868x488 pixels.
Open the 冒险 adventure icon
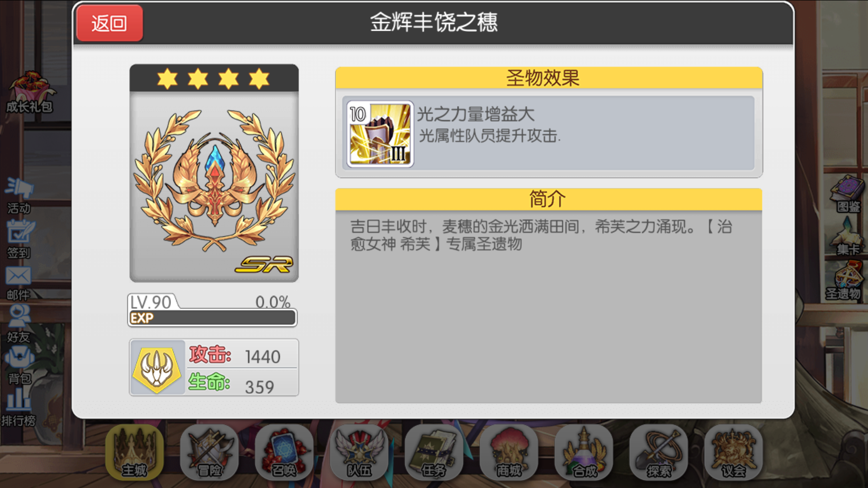(209, 452)
